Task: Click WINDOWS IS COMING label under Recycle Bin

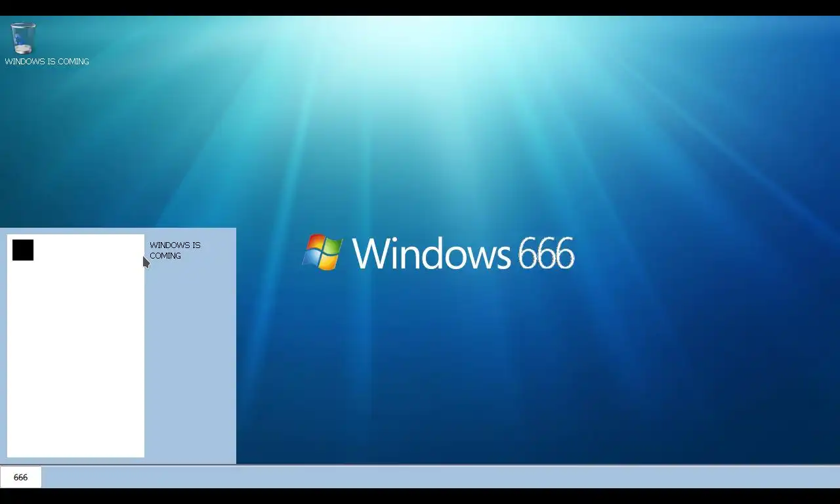Action: click(47, 62)
